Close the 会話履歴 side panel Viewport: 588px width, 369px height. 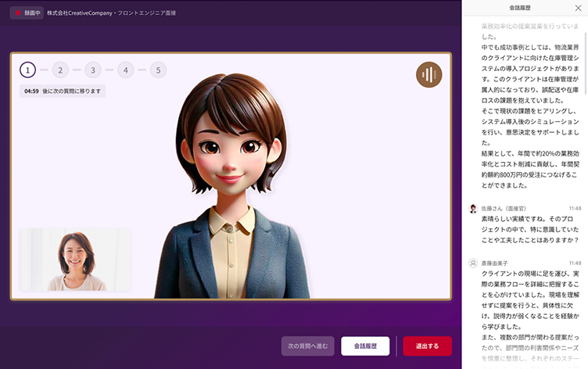click(x=577, y=8)
